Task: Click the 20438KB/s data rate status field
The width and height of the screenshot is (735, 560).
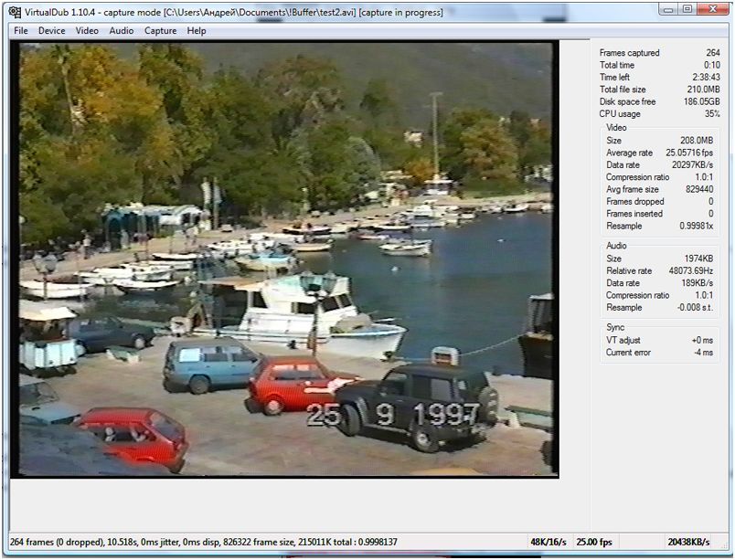Action: 688,542
